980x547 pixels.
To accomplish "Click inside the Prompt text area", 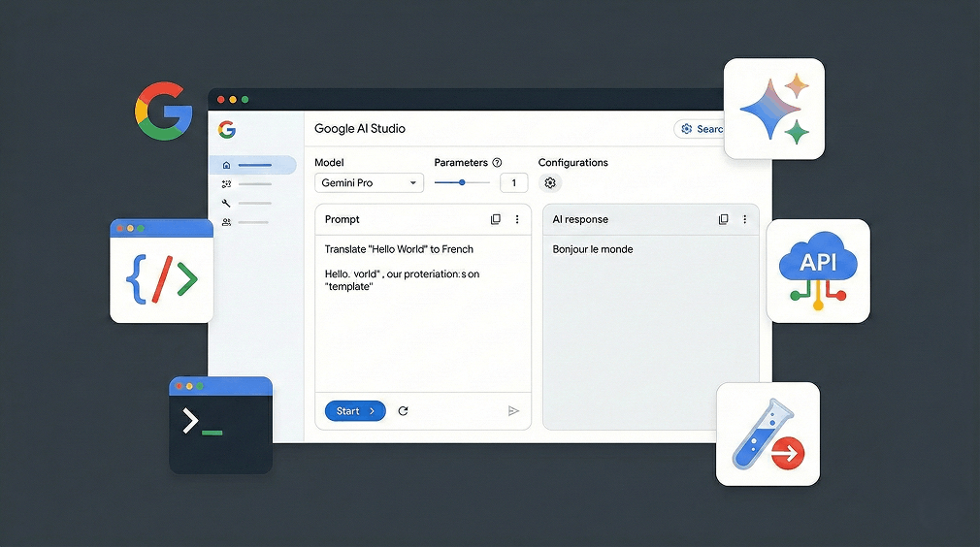I will tap(423, 313).
